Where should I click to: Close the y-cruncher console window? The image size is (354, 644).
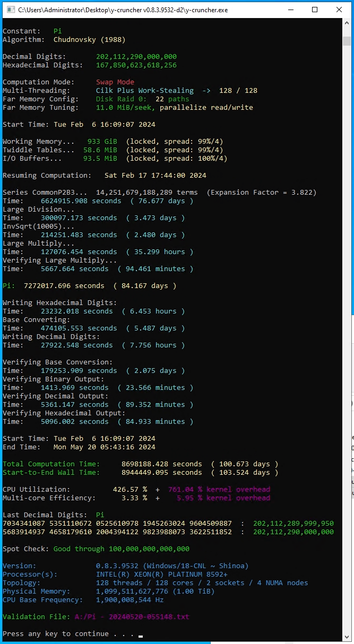tap(339, 10)
